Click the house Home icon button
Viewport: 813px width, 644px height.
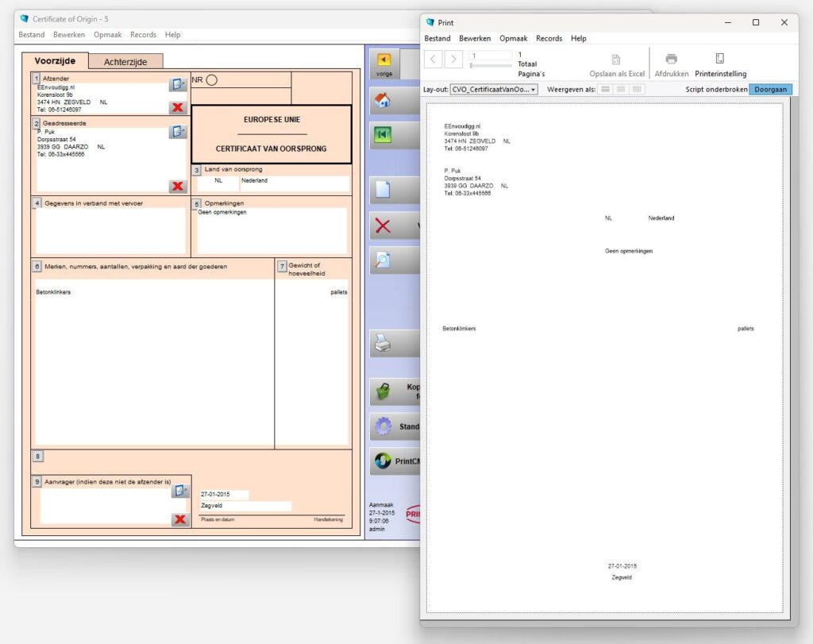[x=383, y=101]
